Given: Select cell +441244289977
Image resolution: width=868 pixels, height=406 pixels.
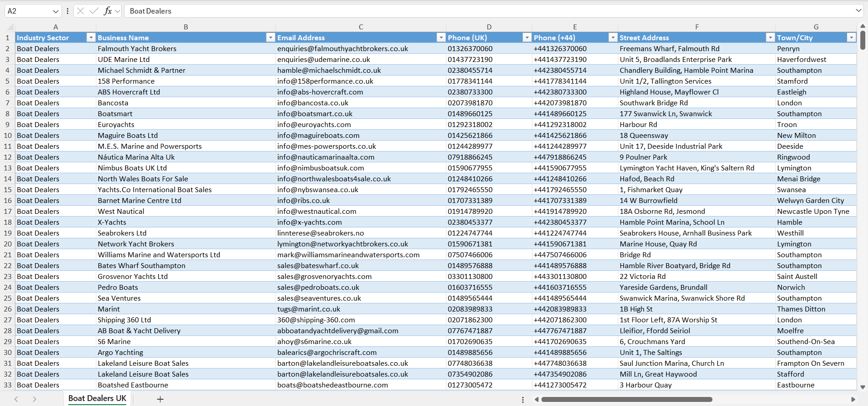Looking at the screenshot, I should click(x=575, y=146).
